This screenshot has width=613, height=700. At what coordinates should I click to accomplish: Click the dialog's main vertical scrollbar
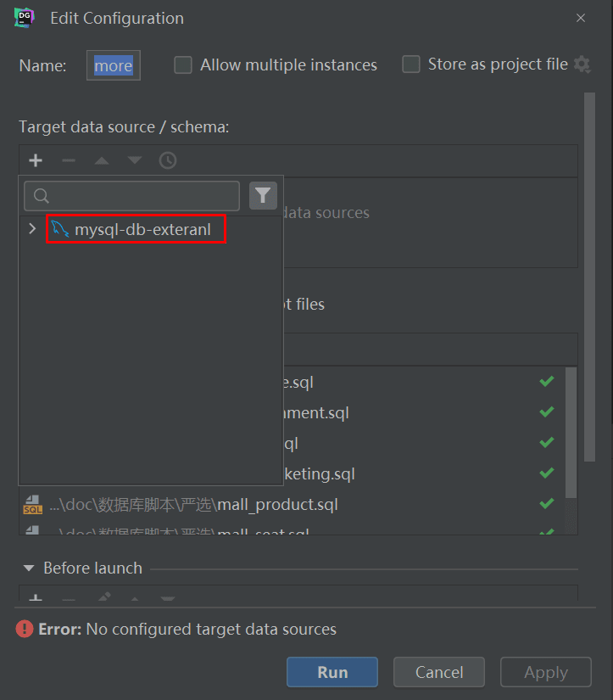(590, 277)
